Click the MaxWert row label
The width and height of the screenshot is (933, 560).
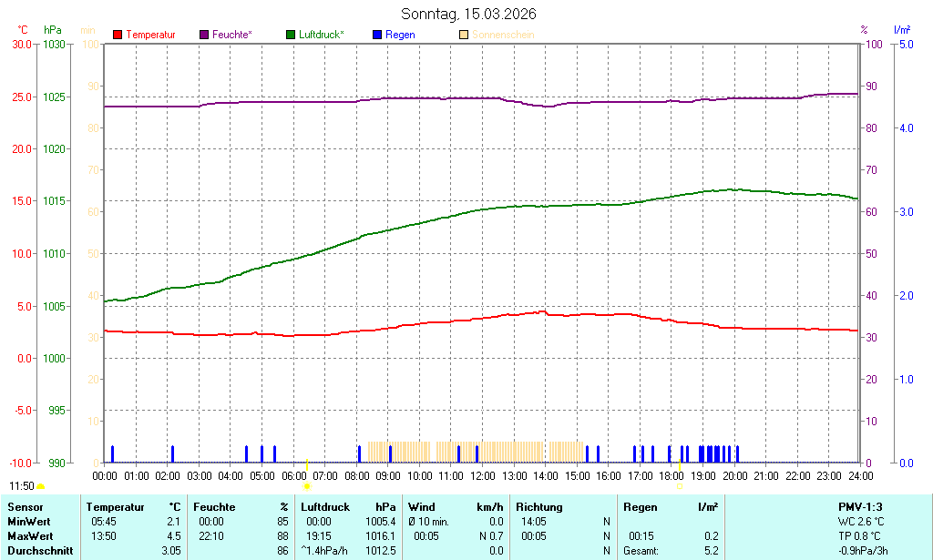(x=30, y=536)
